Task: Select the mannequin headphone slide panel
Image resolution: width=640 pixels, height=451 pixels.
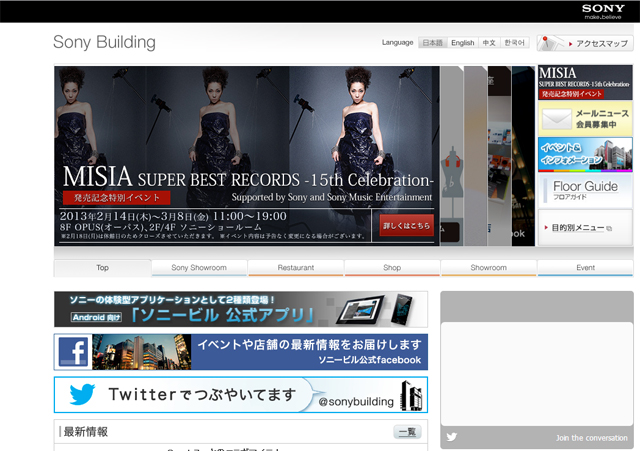Action: [451, 156]
